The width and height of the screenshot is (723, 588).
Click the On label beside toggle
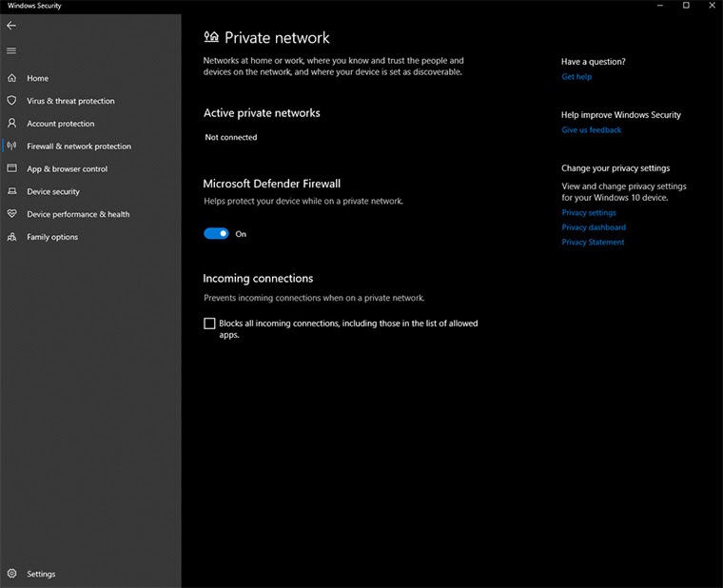point(241,234)
